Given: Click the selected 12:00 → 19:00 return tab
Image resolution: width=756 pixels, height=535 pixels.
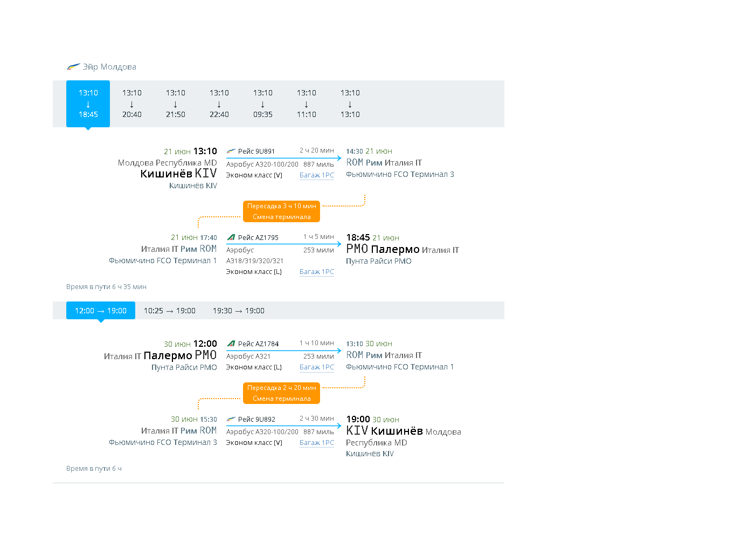Looking at the screenshot, I should click(x=101, y=311).
